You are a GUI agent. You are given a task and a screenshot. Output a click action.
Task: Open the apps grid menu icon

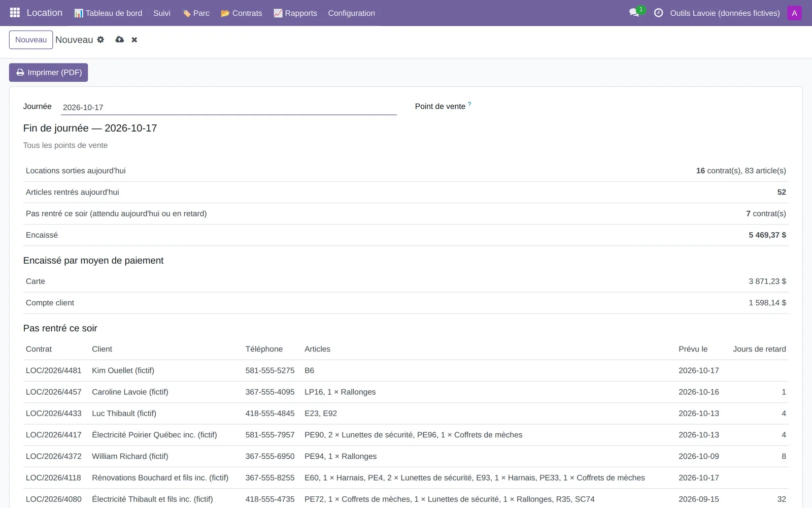(15, 13)
